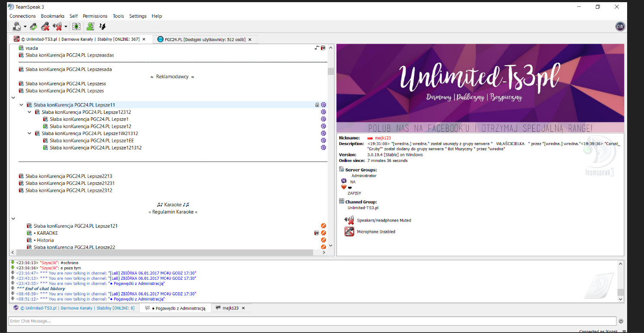Click the Unlimited-Ts3.pl server banner image

pyautogui.click(x=480, y=88)
